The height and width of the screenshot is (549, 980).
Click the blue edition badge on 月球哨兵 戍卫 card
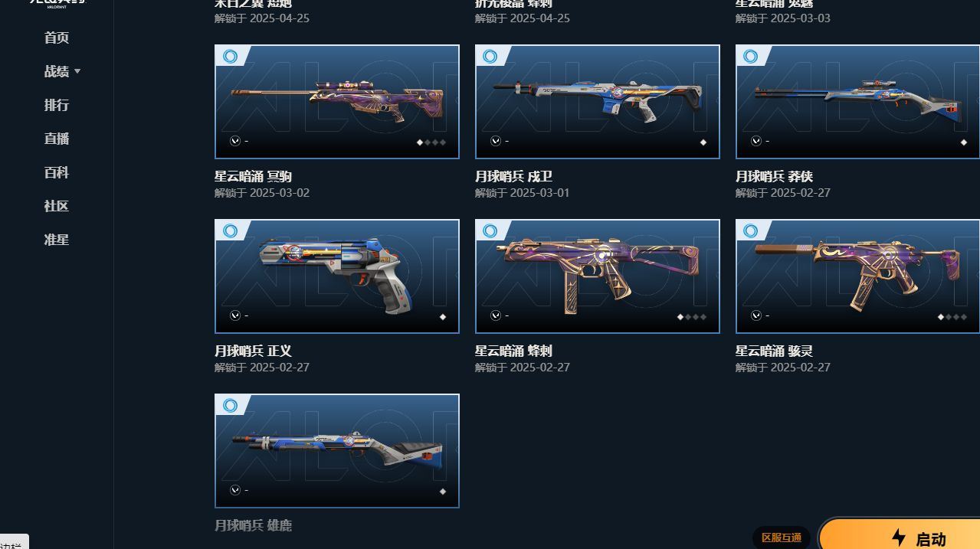click(x=490, y=57)
